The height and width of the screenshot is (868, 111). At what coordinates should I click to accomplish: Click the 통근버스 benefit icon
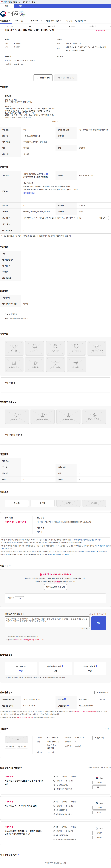click(x=14, y=348)
